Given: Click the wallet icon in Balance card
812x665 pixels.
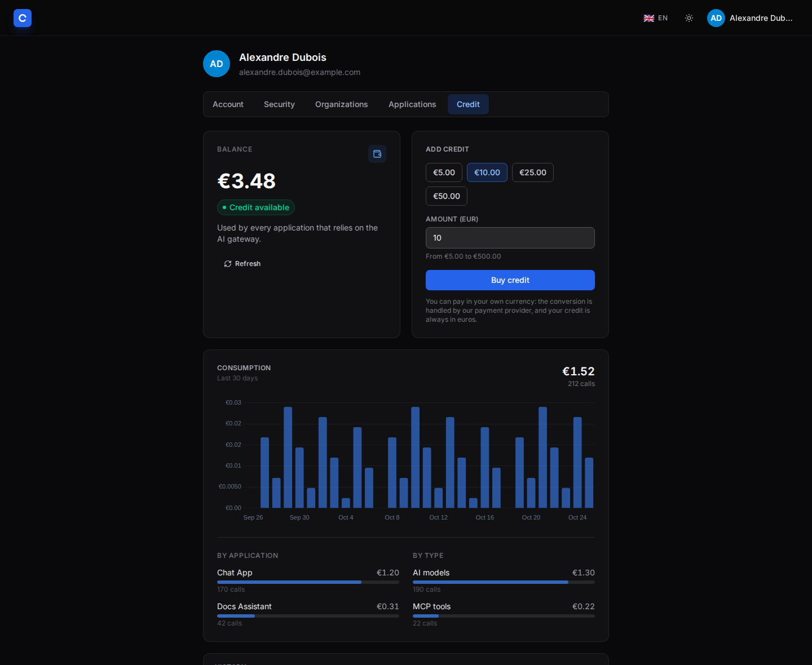Looking at the screenshot, I should tap(377, 154).
